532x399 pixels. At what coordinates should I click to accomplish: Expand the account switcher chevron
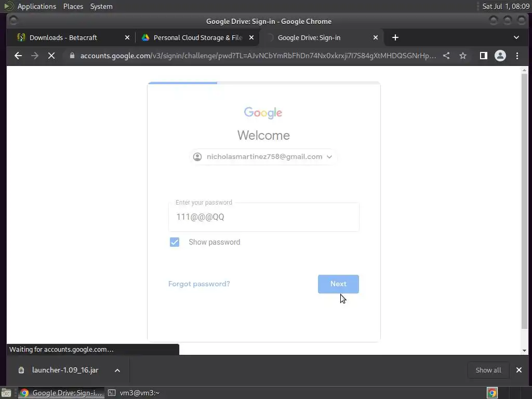pyautogui.click(x=329, y=157)
